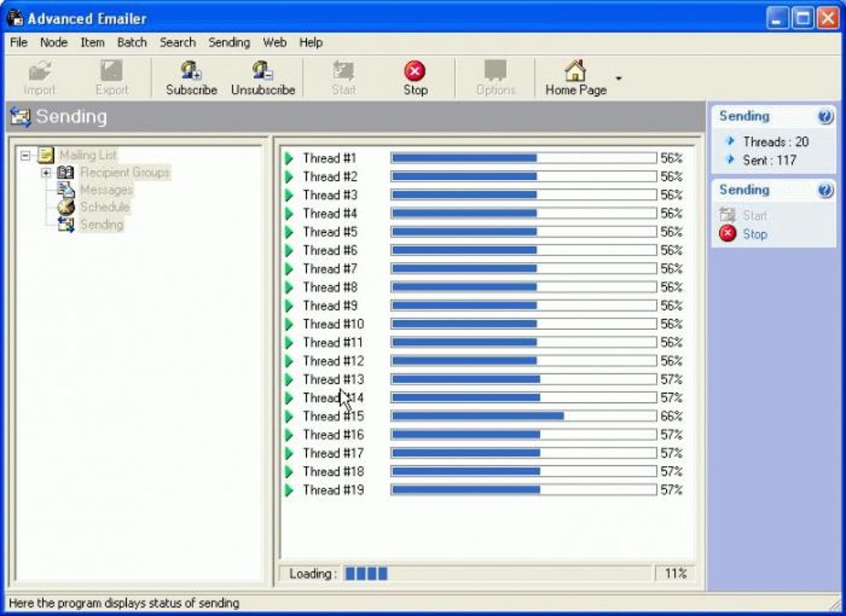Collapse the Mailing List tree node
The height and width of the screenshot is (616, 846).
point(25,155)
